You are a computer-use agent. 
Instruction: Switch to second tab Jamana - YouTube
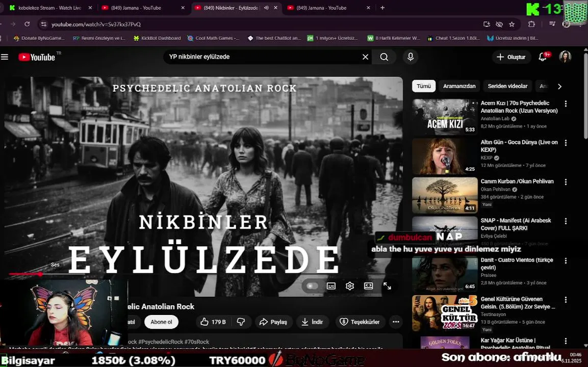136,8
